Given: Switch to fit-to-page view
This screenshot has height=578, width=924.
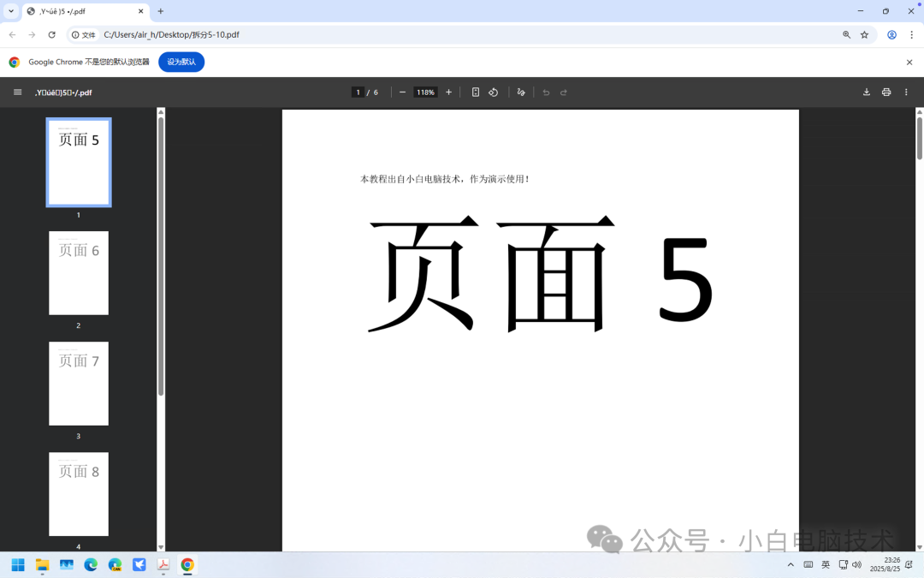Looking at the screenshot, I should pyautogui.click(x=475, y=92).
